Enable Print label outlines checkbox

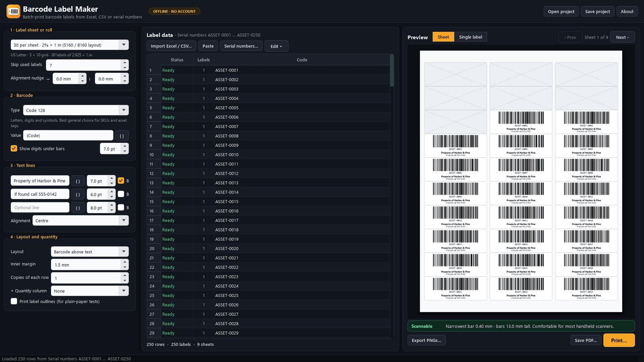pyautogui.click(x=14, y=301)
